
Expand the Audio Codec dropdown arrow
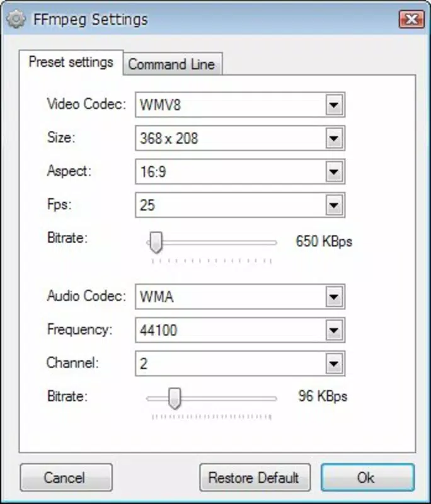[x=334, y=297]
